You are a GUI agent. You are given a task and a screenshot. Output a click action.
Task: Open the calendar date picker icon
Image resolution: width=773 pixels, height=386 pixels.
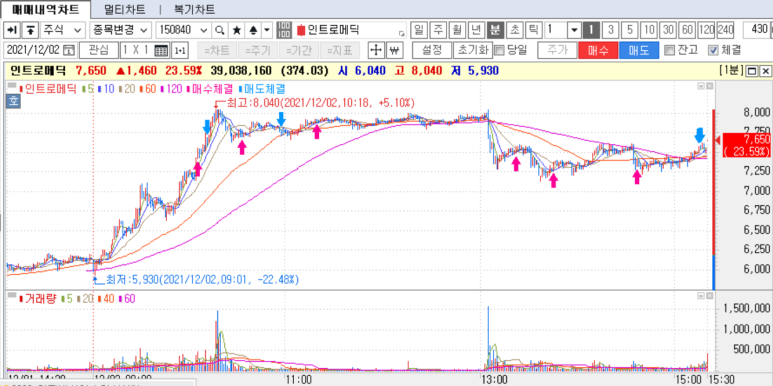[x=70, y=50]
